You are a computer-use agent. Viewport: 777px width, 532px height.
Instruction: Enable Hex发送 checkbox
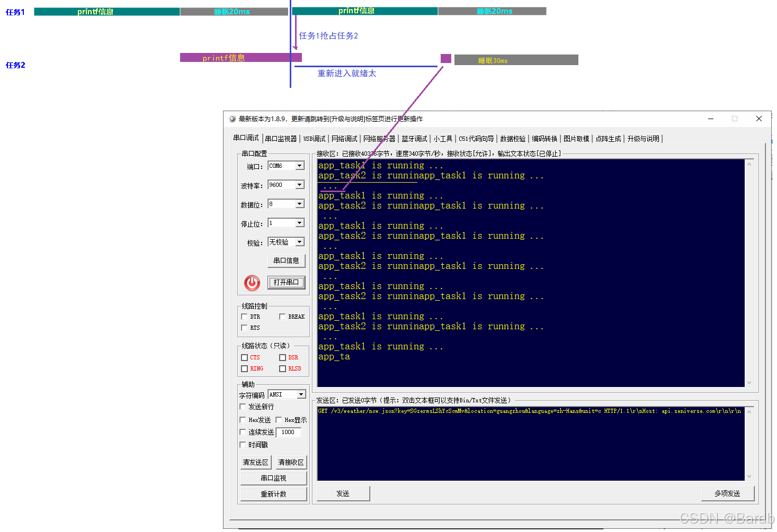(243, 420)
